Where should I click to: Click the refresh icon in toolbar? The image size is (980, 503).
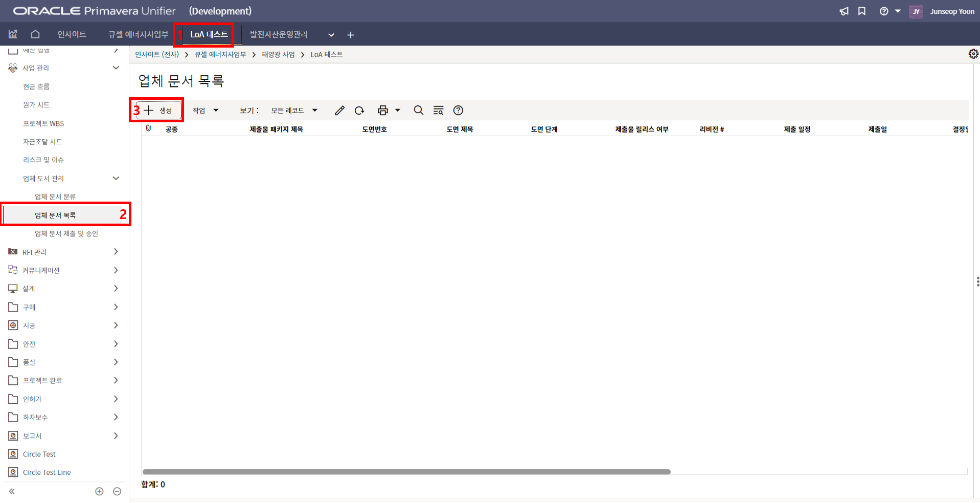tap(359, 111)
